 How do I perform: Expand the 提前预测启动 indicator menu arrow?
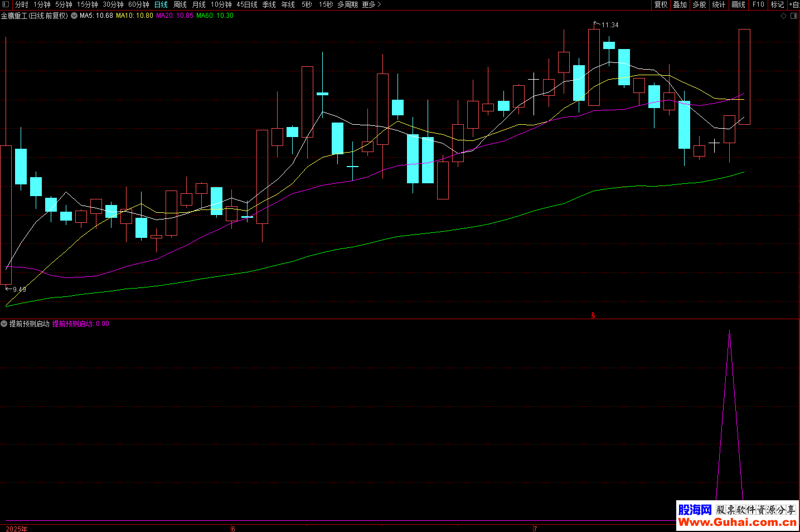[4, 324]
